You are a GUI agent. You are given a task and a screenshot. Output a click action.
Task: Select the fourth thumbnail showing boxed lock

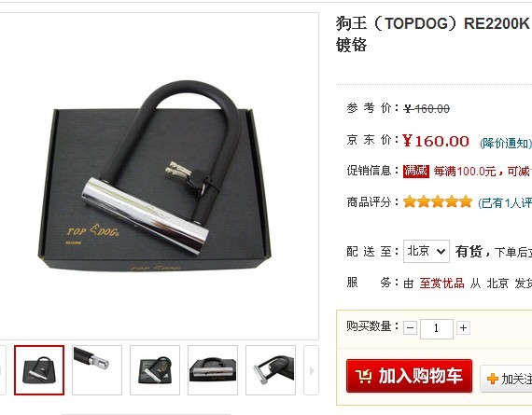point(213,370)
